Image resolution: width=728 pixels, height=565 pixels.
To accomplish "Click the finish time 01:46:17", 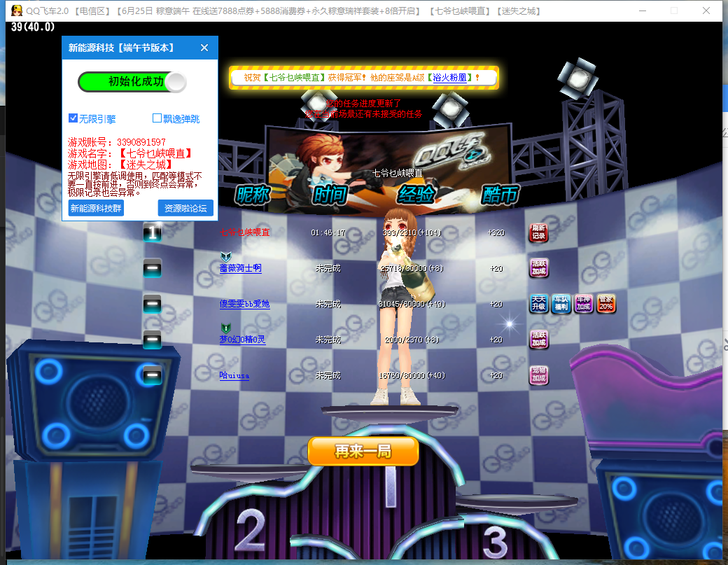I will click(328, 232).
